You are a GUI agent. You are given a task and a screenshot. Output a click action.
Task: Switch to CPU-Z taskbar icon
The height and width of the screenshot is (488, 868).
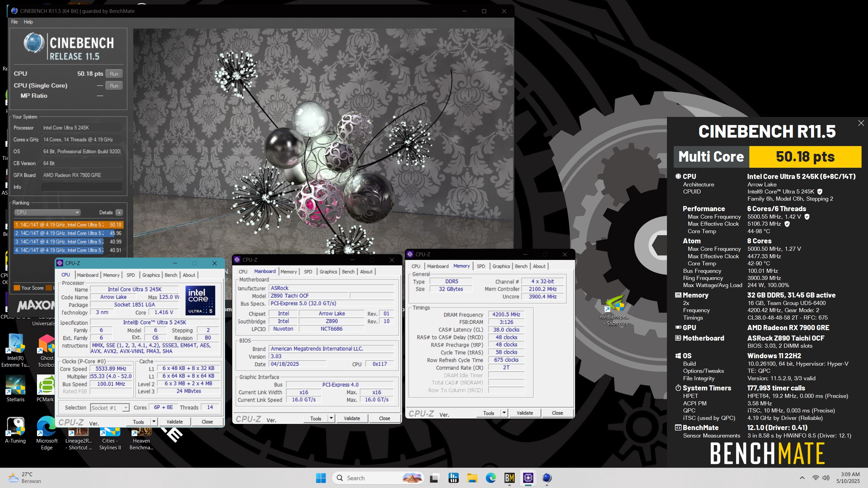pos(528,478)
